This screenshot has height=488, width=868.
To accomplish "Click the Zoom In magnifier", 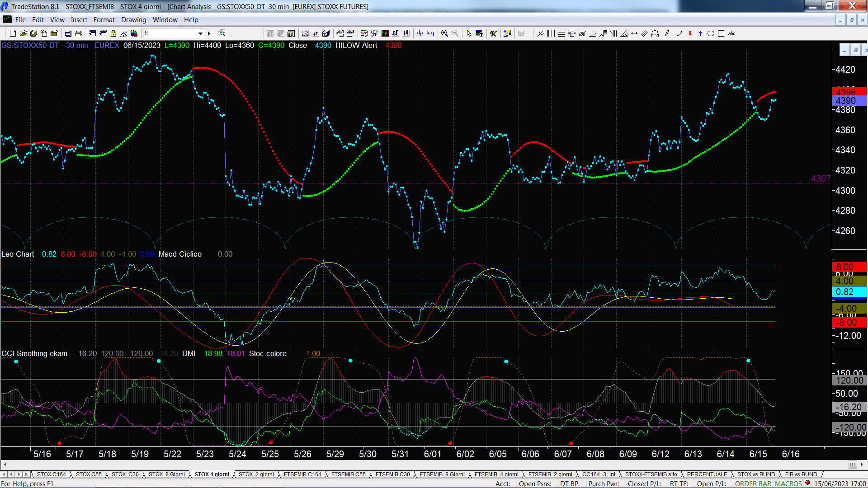I will click(444, 33).
